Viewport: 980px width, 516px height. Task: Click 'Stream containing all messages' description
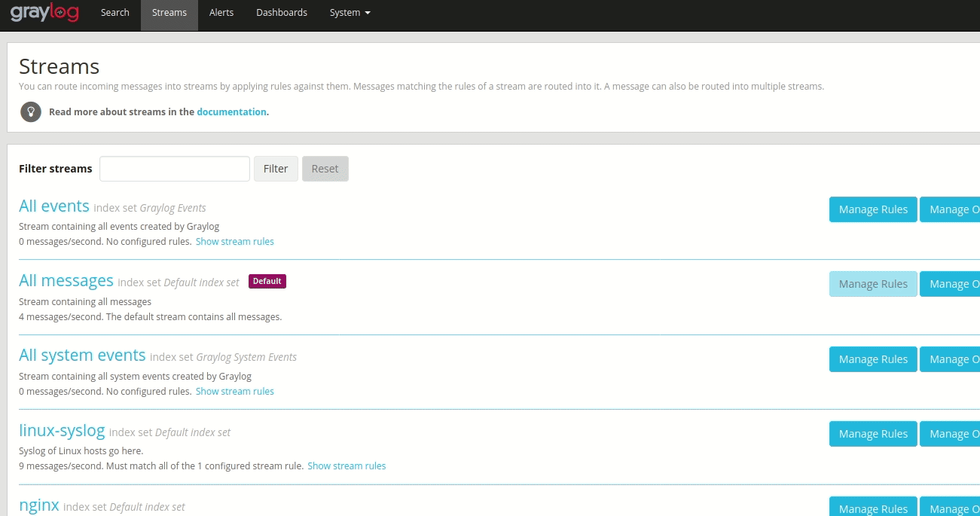click(85, 302)
